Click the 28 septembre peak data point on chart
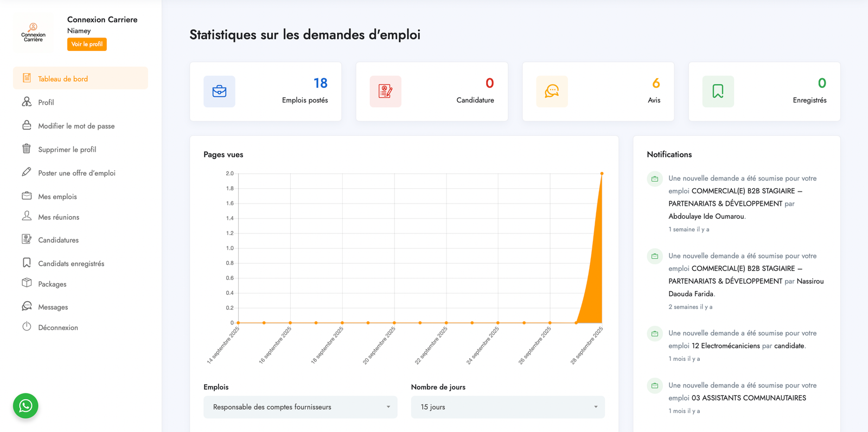The image size is (868, 432). pos(602,174)
